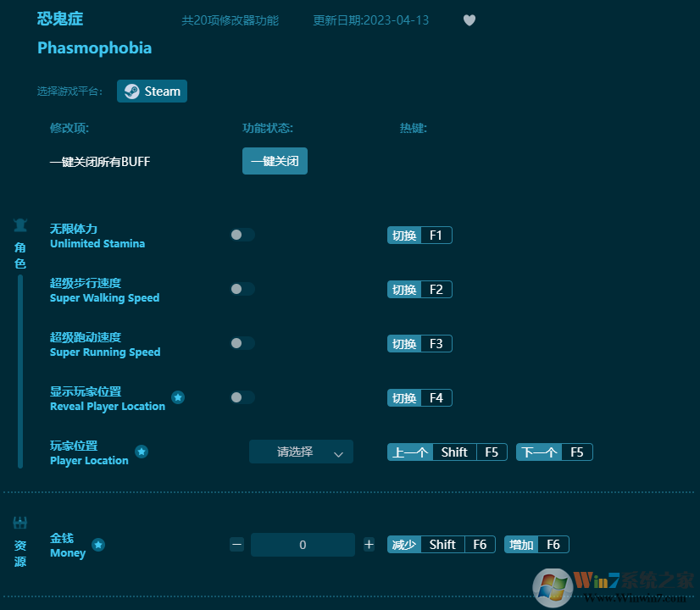Open the 请选择 Player Location dropdown

301,452
